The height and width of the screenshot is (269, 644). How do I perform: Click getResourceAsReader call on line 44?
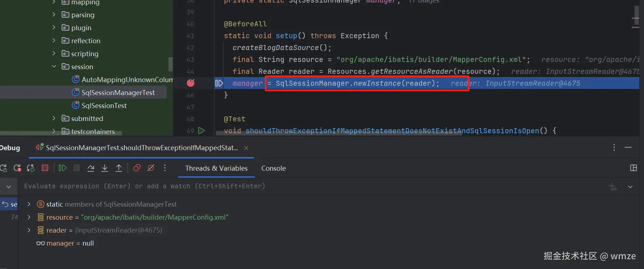pyautogui.click(x=412, y=71)
